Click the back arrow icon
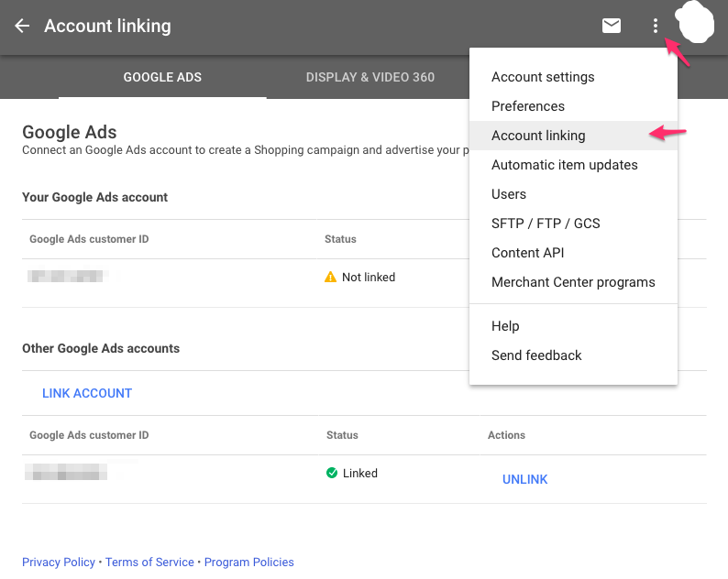The image size is (728, 579). [22, 26]
